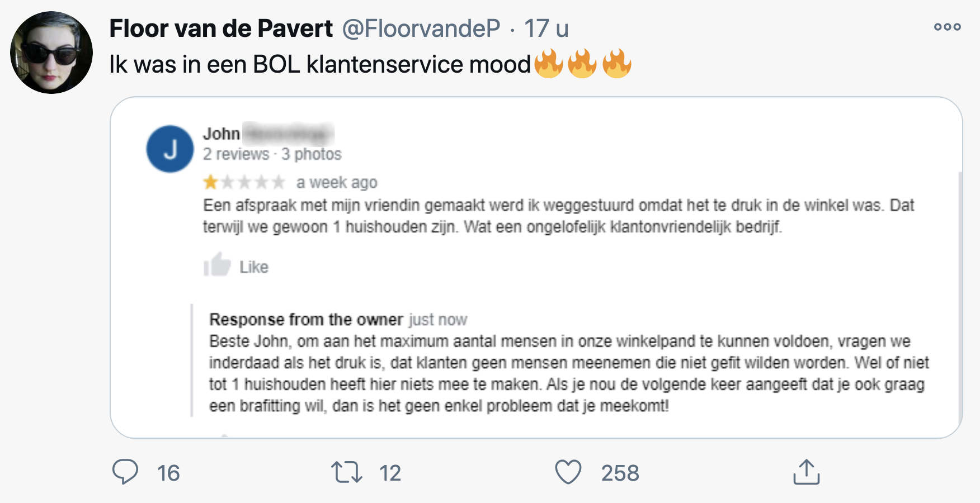This screenshot has height=503, width=980.
Task: Open the @FloorvandeP handle link
Action: [421, 29]
